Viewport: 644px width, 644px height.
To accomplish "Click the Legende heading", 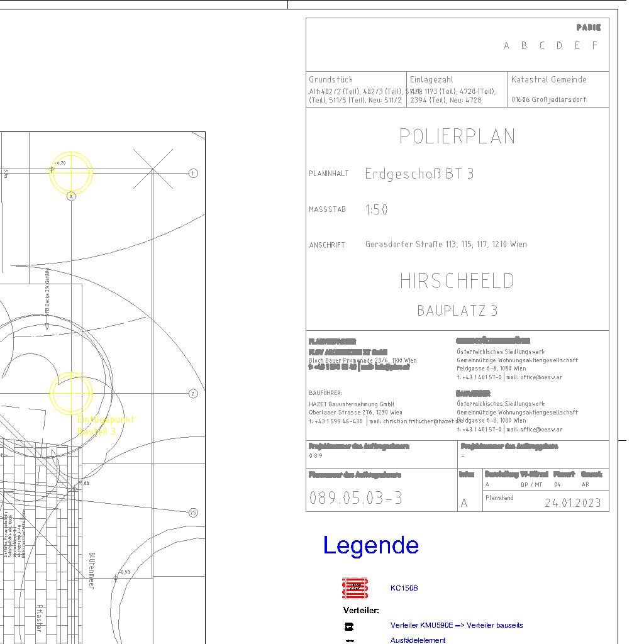I will (x=370, y=545).
